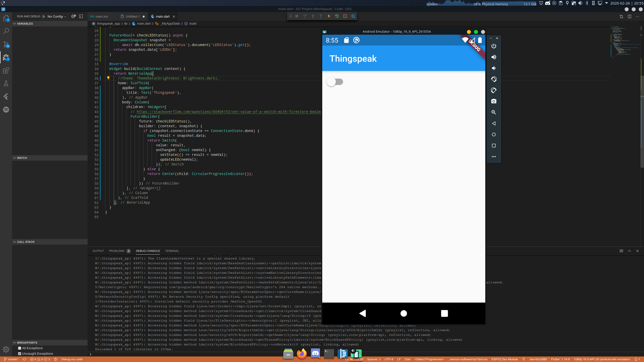Launch Firefox from the taskbar

tap(302, 354)
